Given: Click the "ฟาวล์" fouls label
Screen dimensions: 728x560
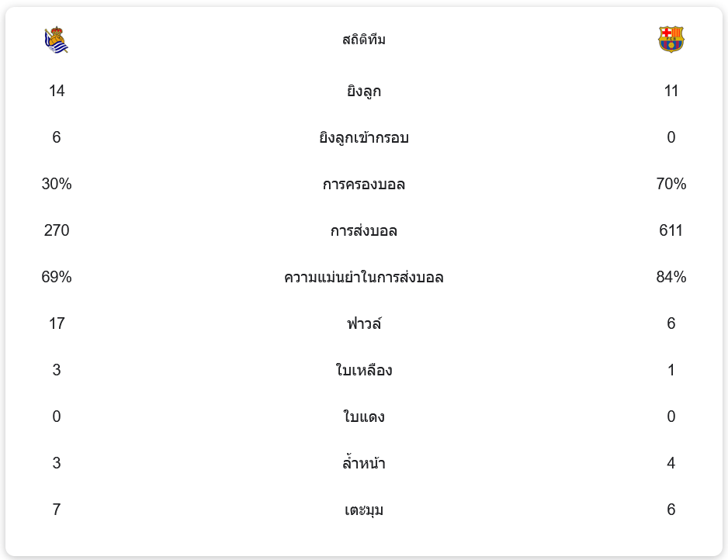Looking at the screenshot, I should [363, 324].
